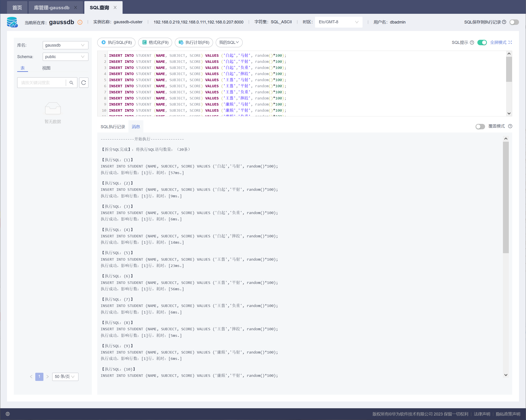Image resolution: width=526 pixels, height=420 pixels.
Task: Switch to the SQL执行记录 tab
Action: [x=113, y=127]
